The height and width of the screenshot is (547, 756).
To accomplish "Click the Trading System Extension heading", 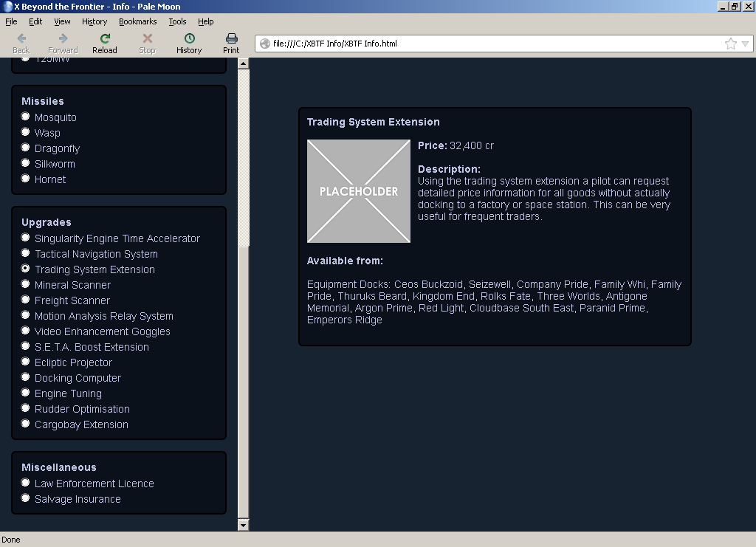I will 373,122.
